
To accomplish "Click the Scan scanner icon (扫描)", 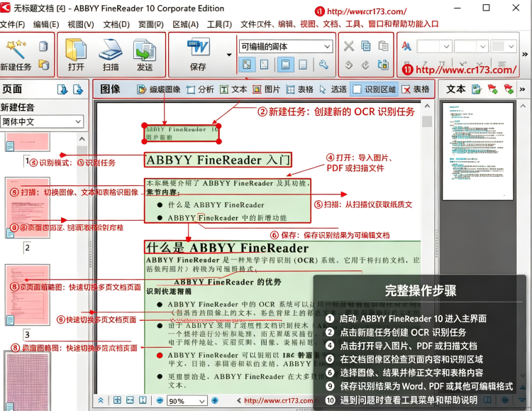I will click(x=111, y=50).
